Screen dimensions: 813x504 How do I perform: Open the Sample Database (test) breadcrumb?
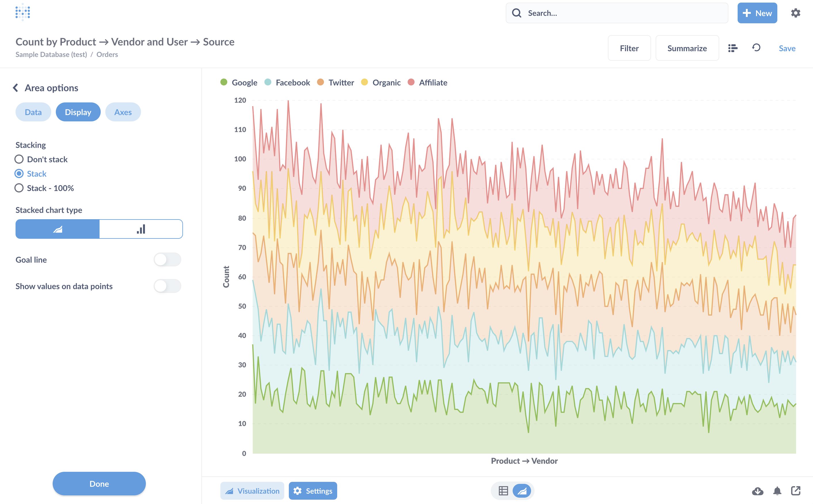click(x=51, y=54)
